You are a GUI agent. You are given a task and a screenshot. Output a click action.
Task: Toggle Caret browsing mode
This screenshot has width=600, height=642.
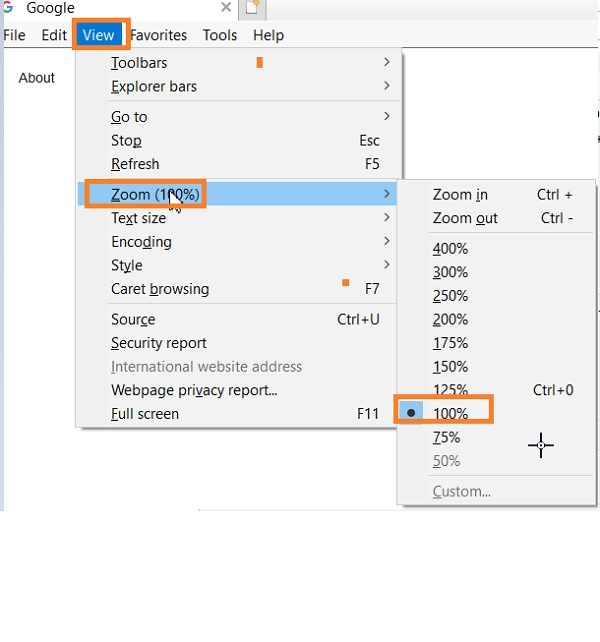160,289
